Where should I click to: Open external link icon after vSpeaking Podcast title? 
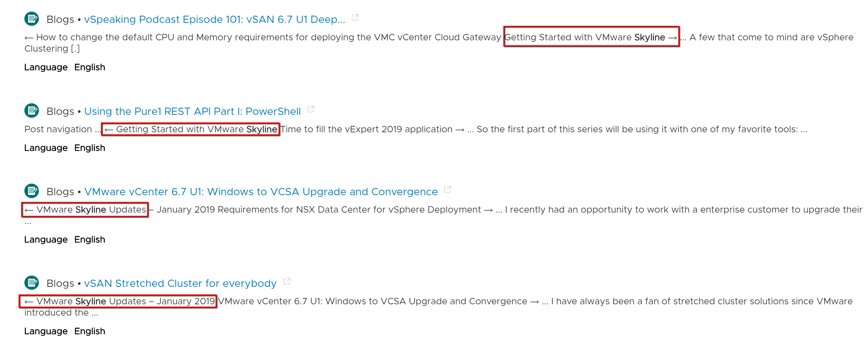tap(355, 17)
